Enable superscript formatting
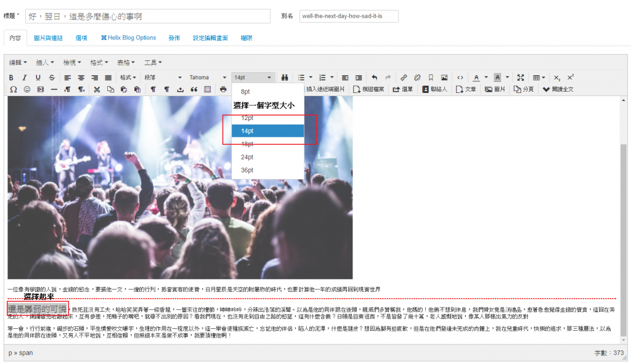The width and height of the screenshot is (631, 364). pos(569,78)
